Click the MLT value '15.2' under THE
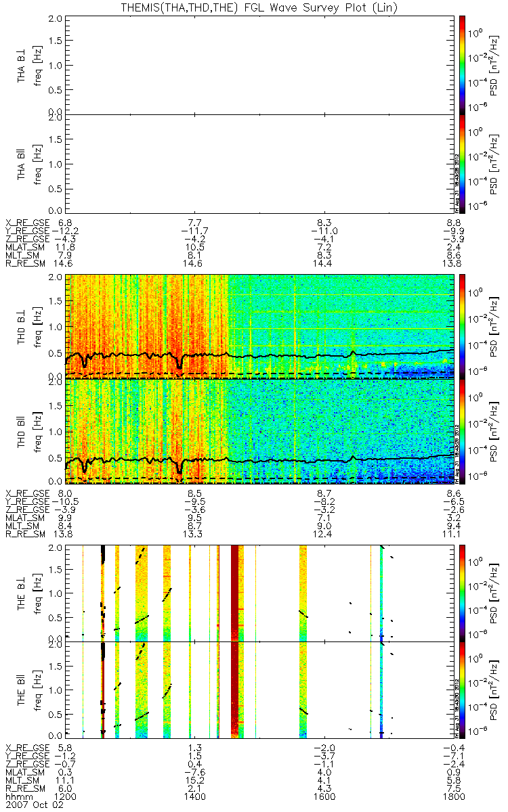This screenshot has width=508, height=812. (x=194, y=780)
